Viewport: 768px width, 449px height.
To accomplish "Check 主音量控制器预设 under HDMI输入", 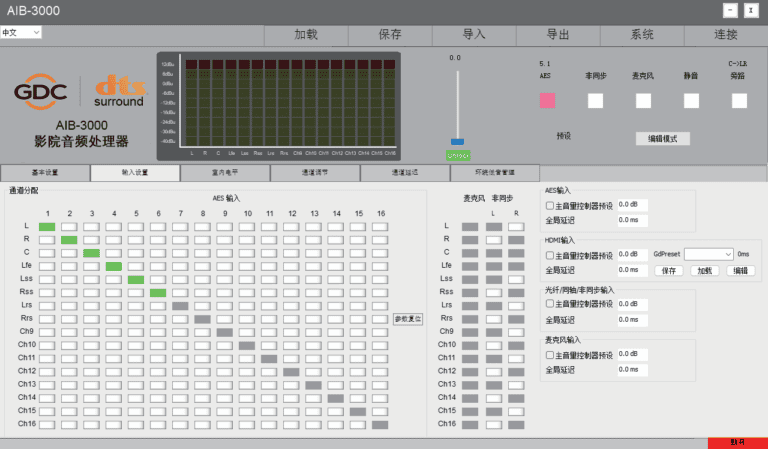I will tap(550, 256).
